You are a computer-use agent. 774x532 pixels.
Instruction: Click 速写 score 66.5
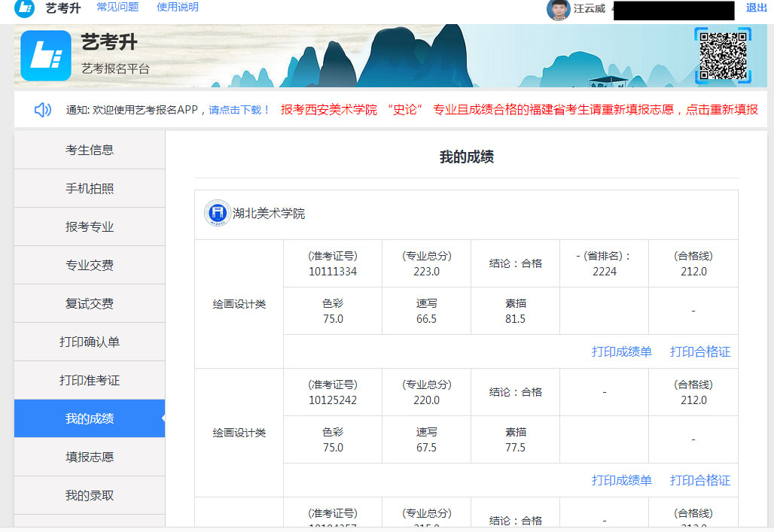[426, 319]
